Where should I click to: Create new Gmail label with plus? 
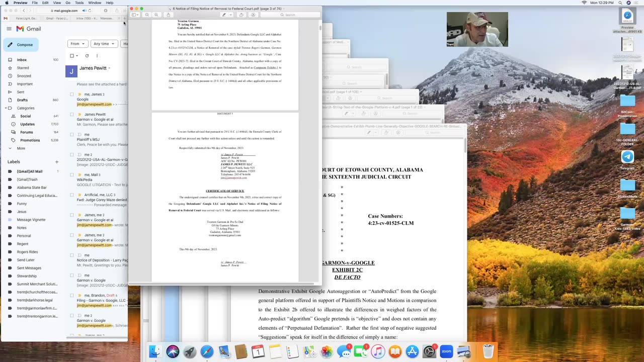[57, 162]
